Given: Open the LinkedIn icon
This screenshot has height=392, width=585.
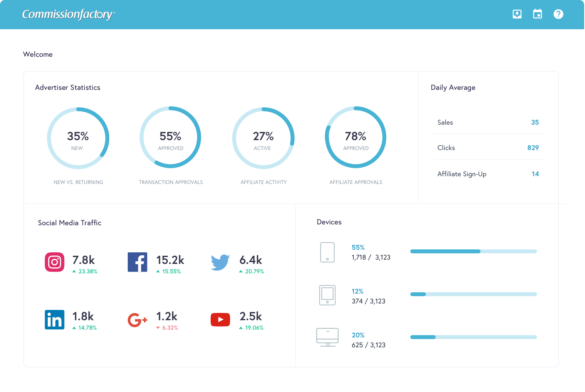Looking at the screenshot, I should click(55, 320).
